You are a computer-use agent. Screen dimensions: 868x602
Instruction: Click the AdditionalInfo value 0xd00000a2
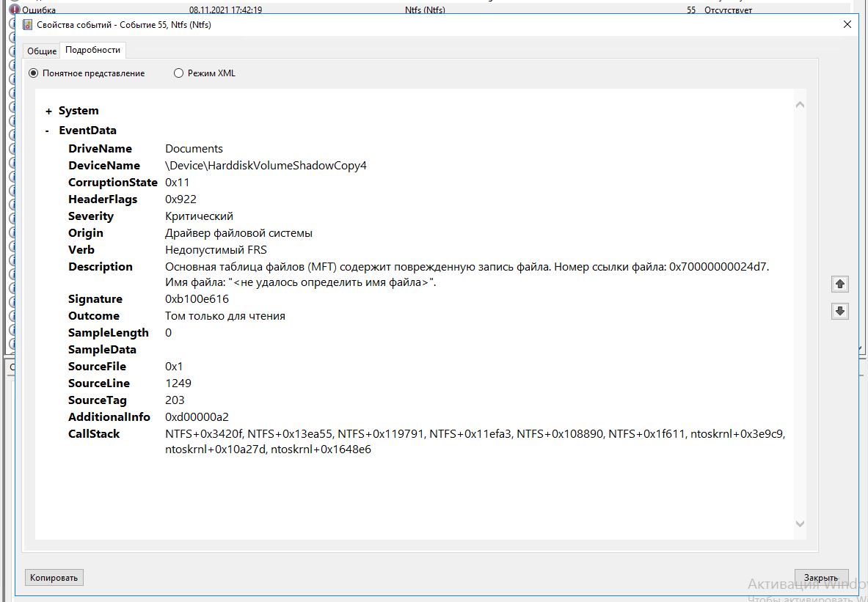[197, 417]
